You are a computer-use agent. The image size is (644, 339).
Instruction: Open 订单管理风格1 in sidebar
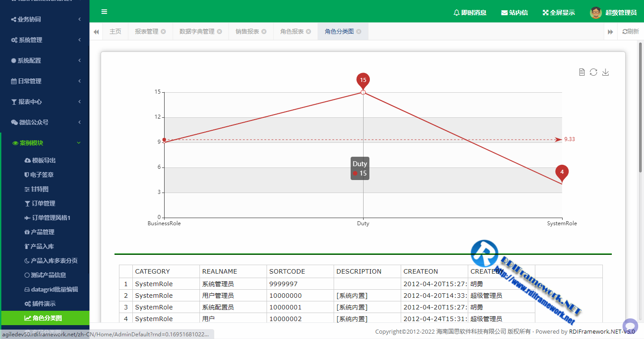pos(45,218)
